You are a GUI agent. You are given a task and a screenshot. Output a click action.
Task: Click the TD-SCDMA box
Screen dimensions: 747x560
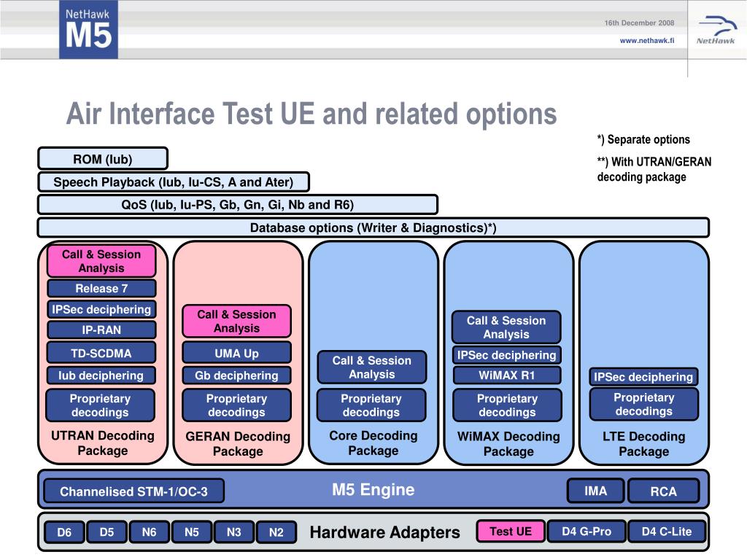tap(101, 354)
